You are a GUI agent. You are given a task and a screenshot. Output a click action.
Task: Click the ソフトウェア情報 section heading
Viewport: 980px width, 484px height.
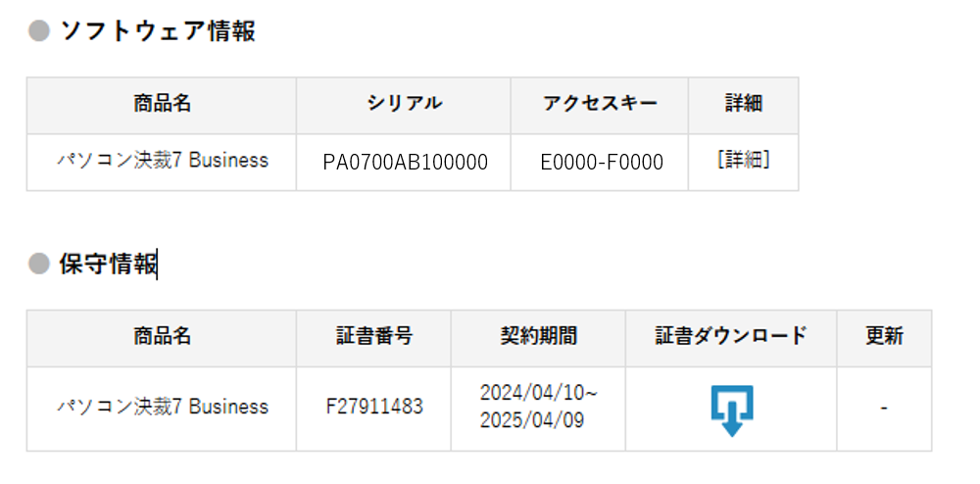click(158, 30)
